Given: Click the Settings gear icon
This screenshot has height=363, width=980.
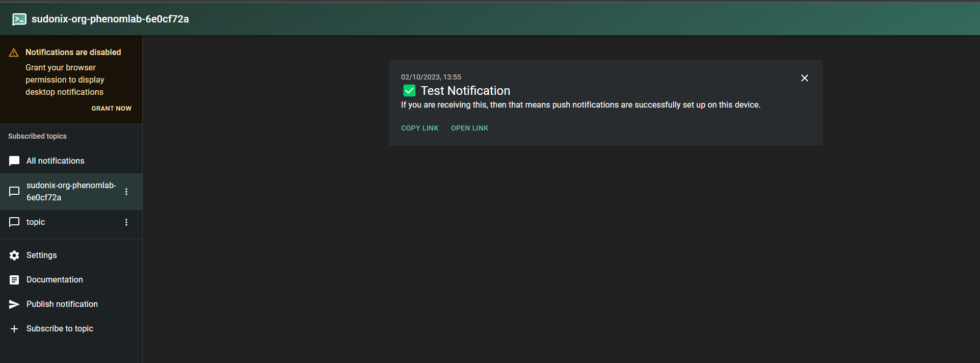Looking at the screenshot, I should (x=14, y=255).
